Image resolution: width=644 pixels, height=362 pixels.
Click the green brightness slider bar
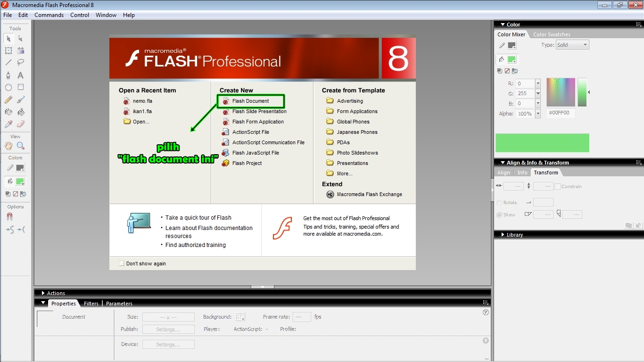coord(582,92)
